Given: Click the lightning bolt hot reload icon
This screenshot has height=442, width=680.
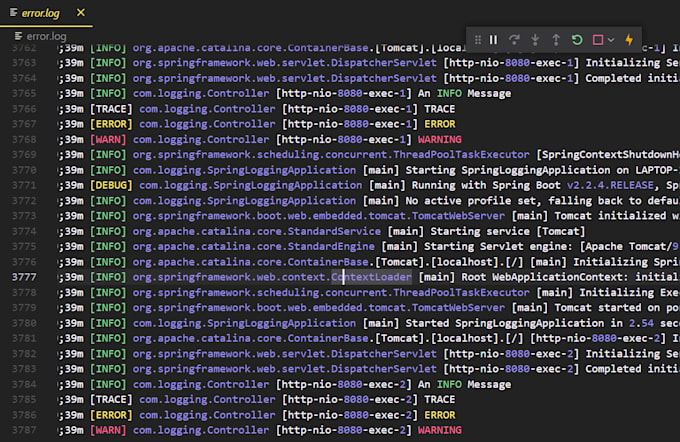Looking at the screenshot, I should click(629, 40).
